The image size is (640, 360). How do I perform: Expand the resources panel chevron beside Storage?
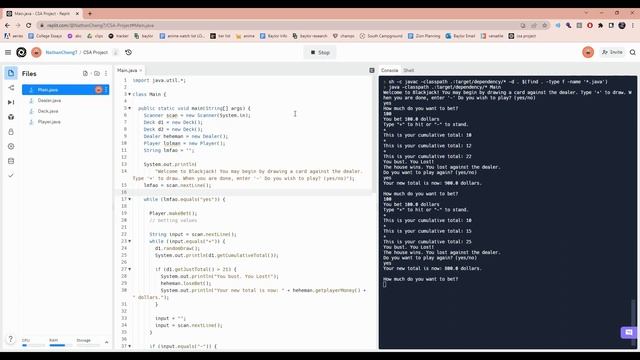click(107, 342)
